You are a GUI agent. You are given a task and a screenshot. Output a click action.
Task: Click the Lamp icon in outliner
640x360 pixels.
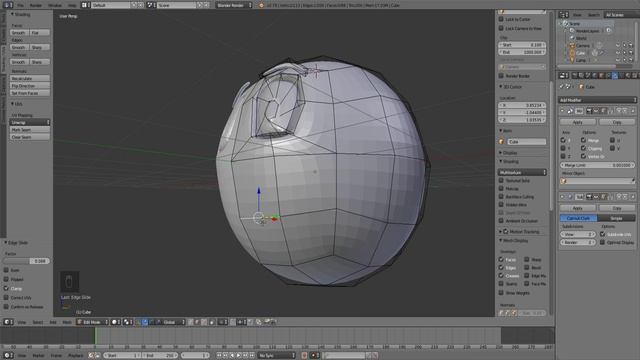click(x=572, y=60)
